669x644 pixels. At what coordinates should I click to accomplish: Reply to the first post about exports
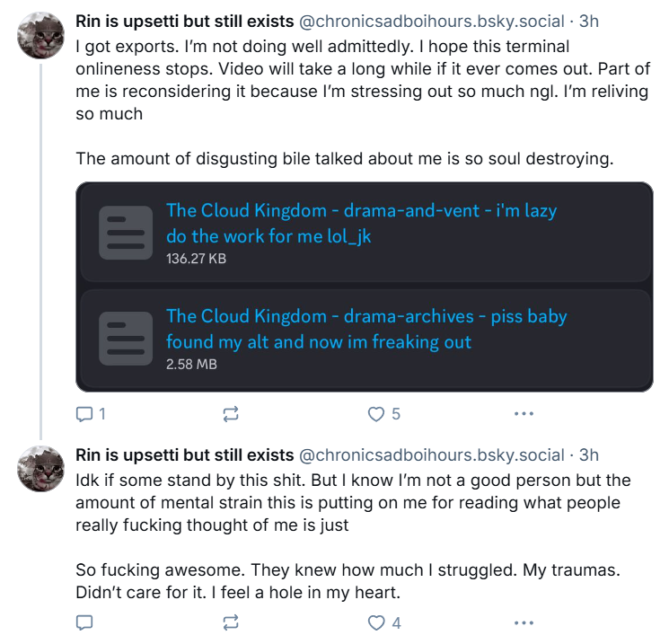(x=91, y=413)
